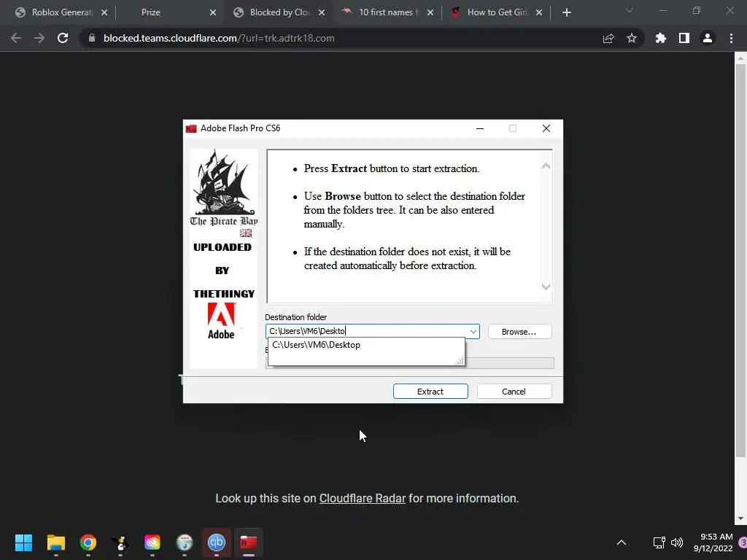Click the address bar URL

coord(219,38)
